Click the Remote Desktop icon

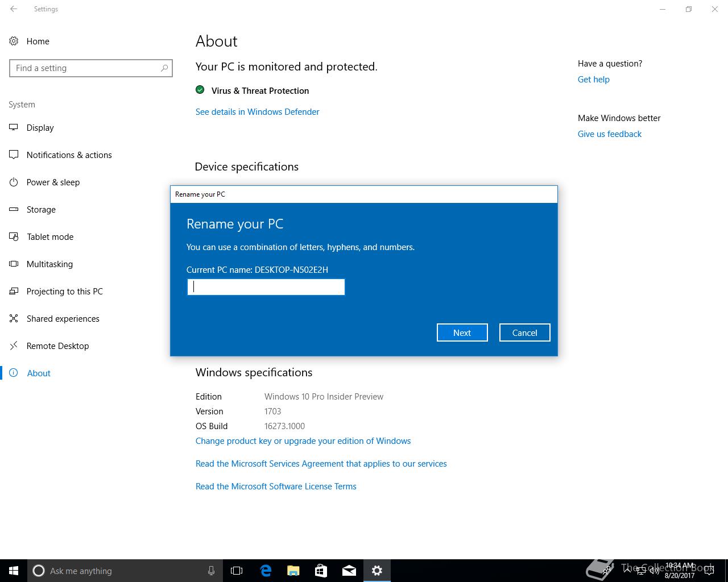14,346
